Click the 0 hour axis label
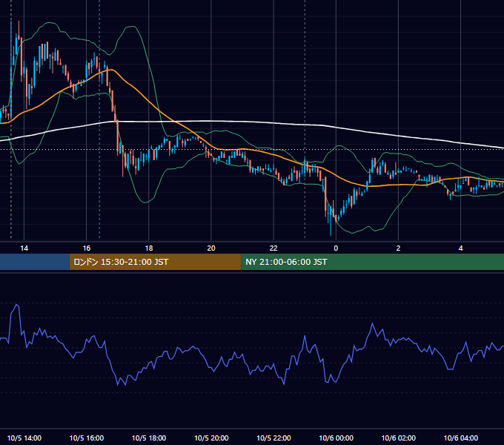Screen dimensions: 504x445 point(336,248)
